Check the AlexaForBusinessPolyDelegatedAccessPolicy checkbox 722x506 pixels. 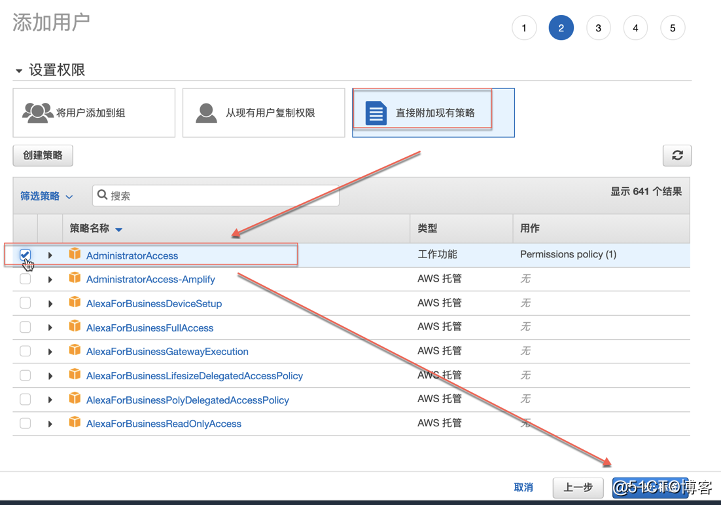pos(25,399)
